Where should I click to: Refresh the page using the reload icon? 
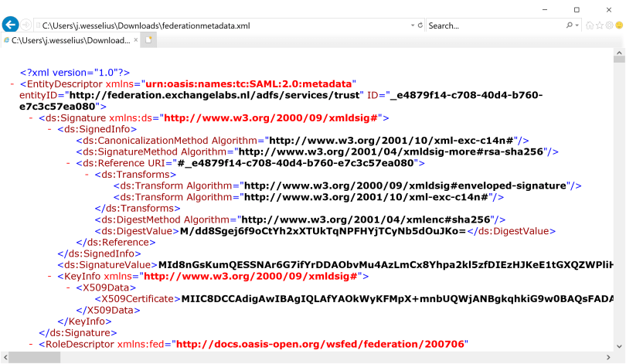[x=420, y=26]
